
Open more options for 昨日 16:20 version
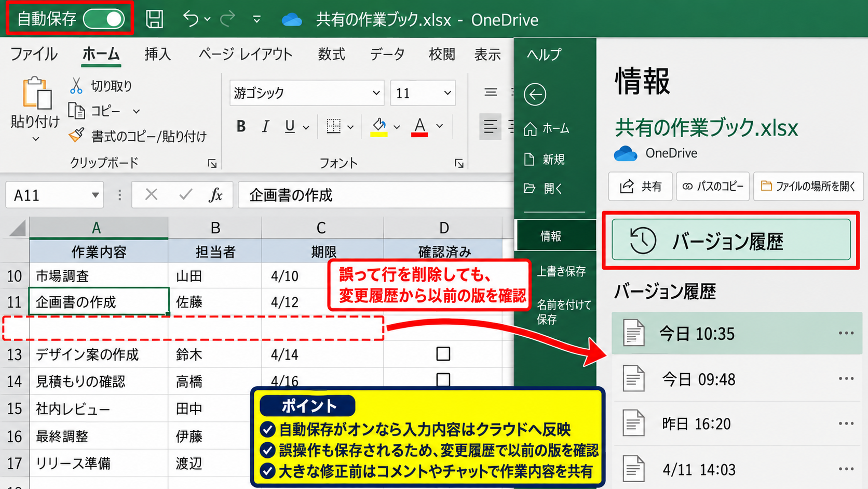(x=846, y=424)
